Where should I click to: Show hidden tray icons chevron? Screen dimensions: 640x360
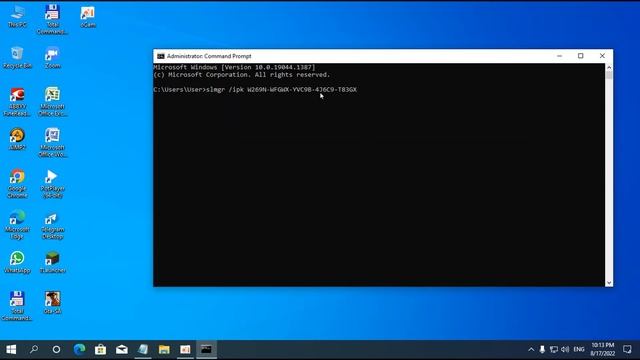point(531,349)
